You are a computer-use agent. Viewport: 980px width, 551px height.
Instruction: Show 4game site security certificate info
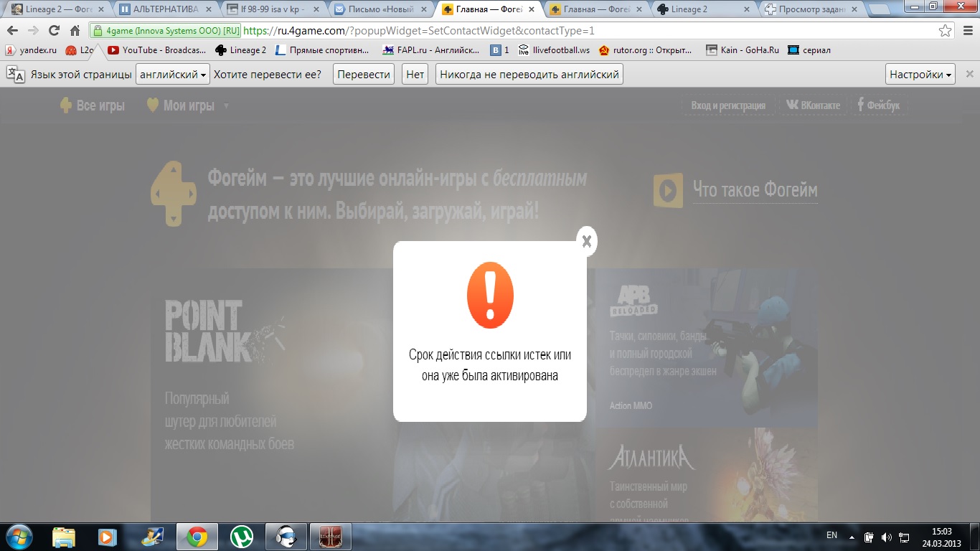[165, 31]
